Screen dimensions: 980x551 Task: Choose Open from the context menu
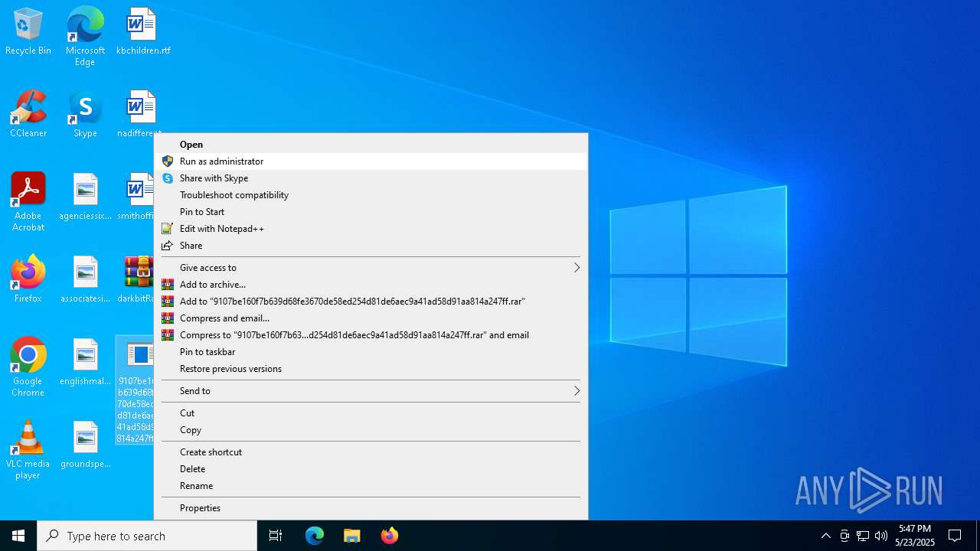point(371,145)
